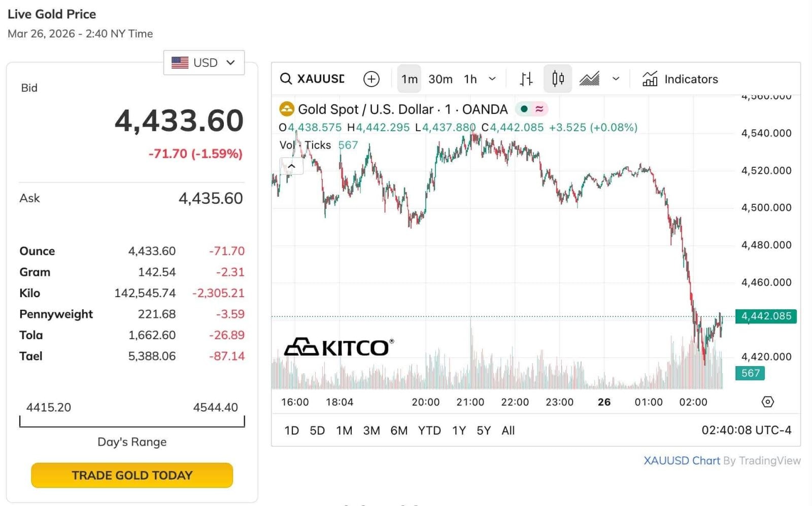Select the candlestick chart style icon

coord(558,79)
